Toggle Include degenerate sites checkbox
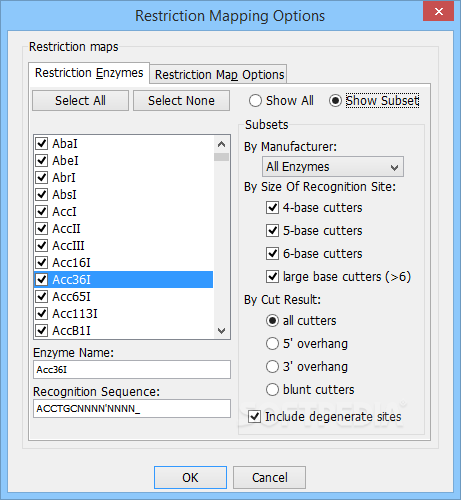This screenshot has width=461, height=500. pyautogui.click(x=254, y=417)
